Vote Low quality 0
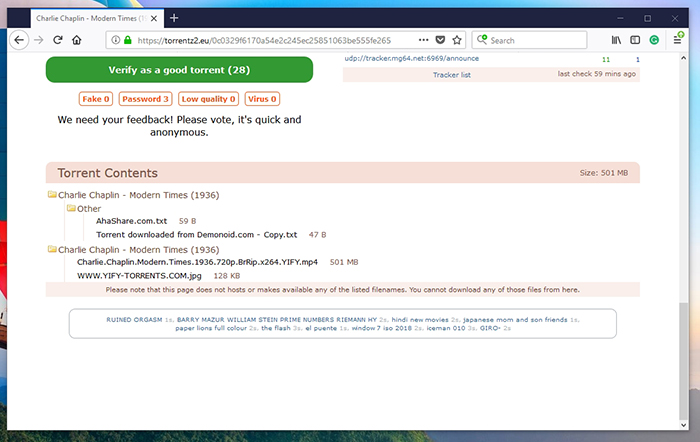Image resolution: width=700 pixels, height=442 pixels. [x=208, y=99]
